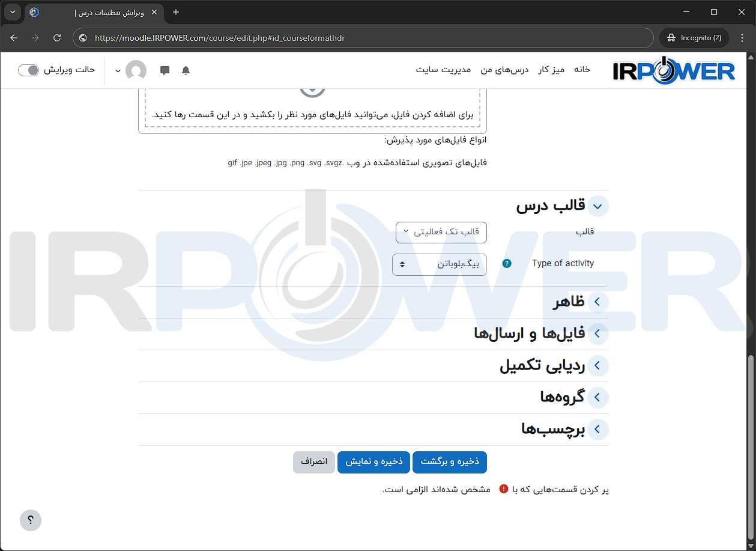Click the IRPOWER site logo
This screenshot has width=756, height=551.
(673, 70)
